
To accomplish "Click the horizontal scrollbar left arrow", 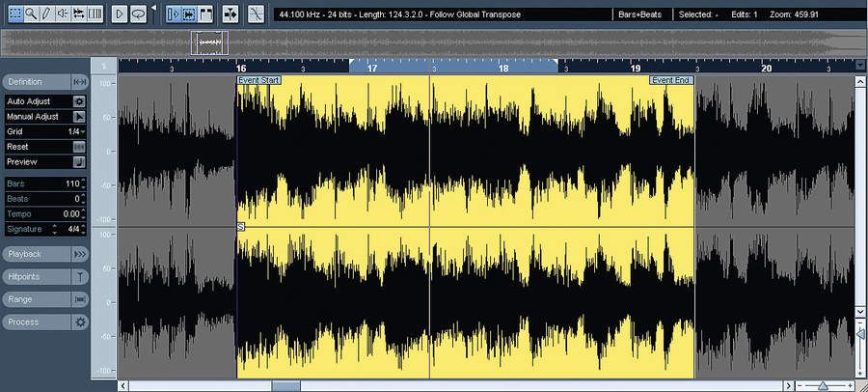I will point(122,386).
